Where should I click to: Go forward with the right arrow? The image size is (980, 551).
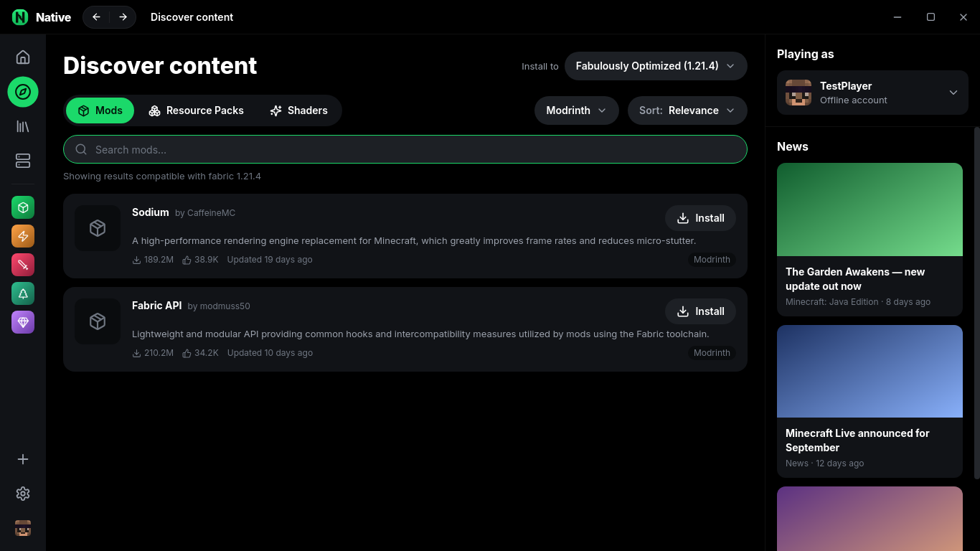123,17
